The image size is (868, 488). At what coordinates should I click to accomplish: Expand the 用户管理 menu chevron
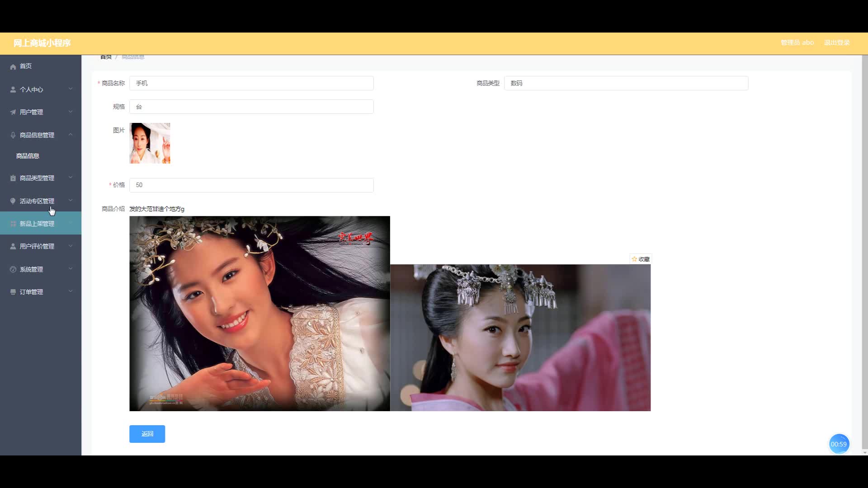click(71, 112)
